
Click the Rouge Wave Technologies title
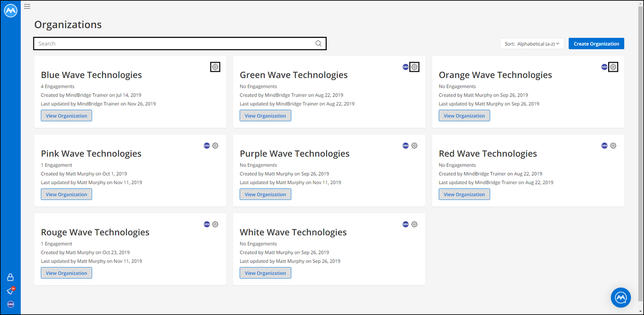click(x=95, y=232)
